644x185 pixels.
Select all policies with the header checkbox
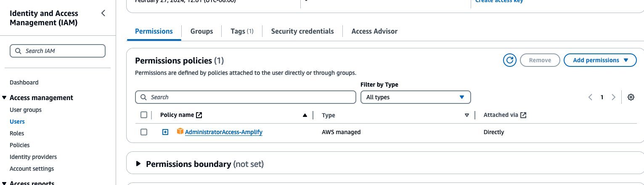144,115
